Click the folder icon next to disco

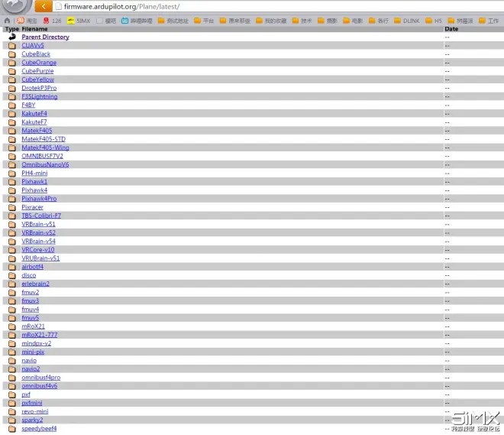pos(12,275)
